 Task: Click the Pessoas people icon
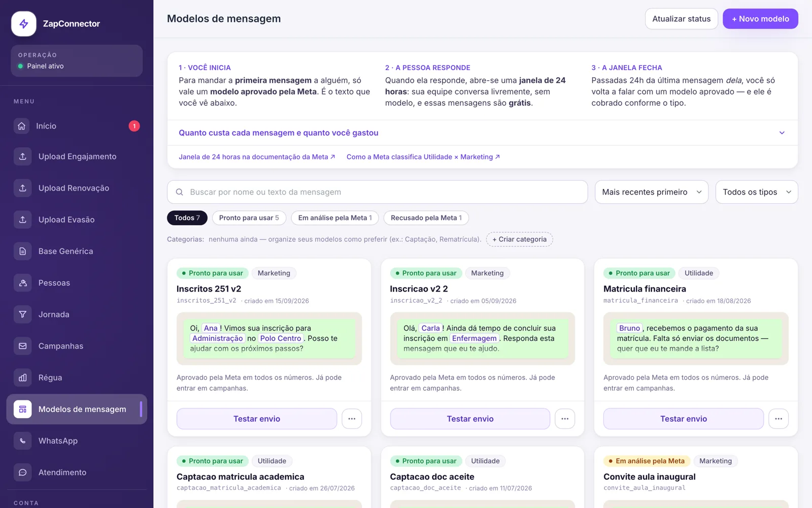(22, 283)
